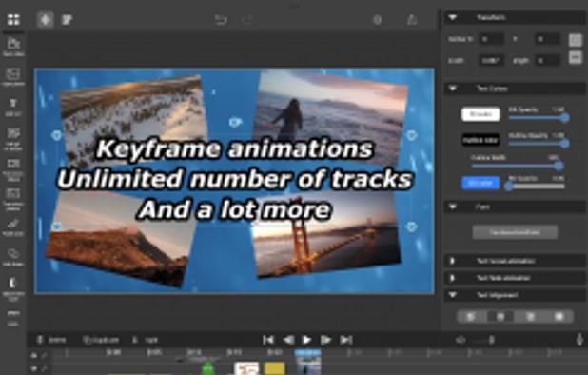Select the yellow clip on the timeline

[x=275, y=368]
